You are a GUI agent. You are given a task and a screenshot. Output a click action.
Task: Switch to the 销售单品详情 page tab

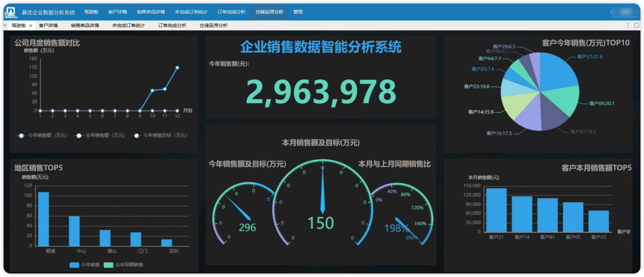click(x=85, y=26)
